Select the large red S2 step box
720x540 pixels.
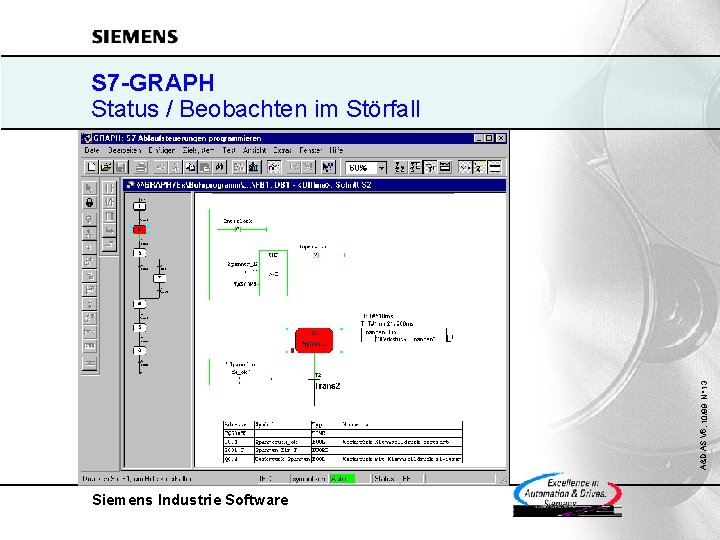point(314,340)
